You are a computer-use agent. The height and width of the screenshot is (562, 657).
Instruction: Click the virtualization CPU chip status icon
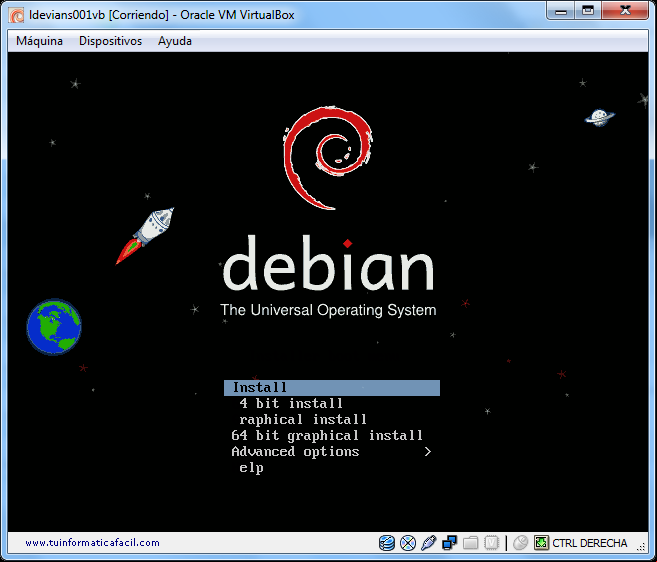pyautogui.click(x=491, y=543)
